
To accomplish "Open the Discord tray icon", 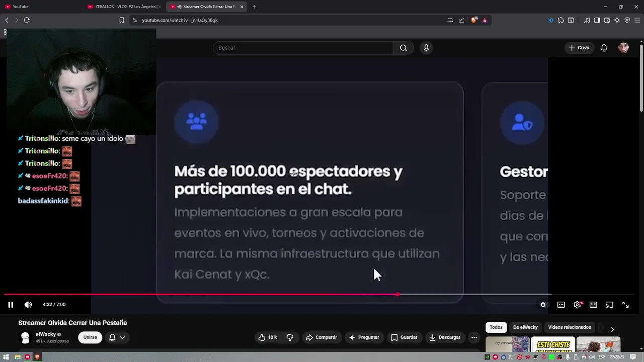I will [x=584, y=357].
